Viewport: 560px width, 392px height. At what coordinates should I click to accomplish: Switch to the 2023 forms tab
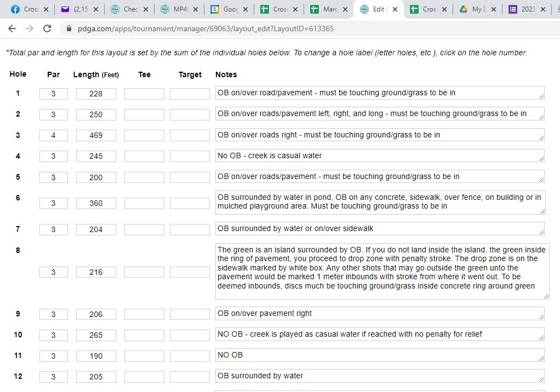[528, 9]
